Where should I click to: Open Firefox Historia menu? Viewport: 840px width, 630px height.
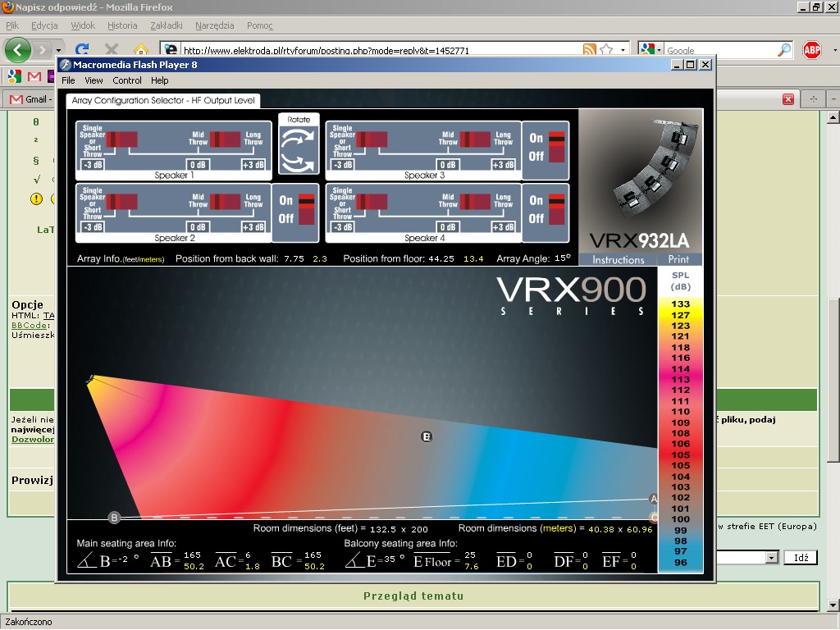[122, 25]
